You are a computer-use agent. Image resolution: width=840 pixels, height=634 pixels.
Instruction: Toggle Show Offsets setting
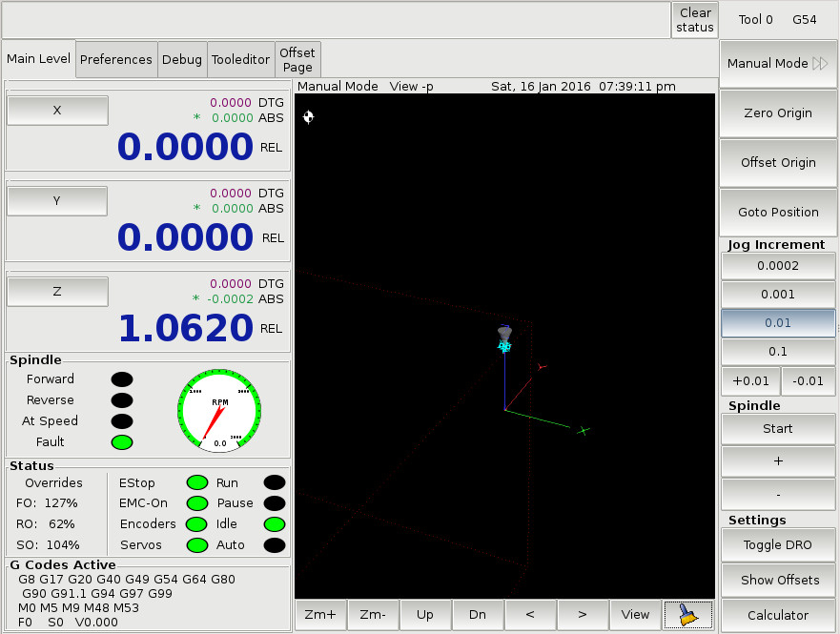tap(778, 580)
